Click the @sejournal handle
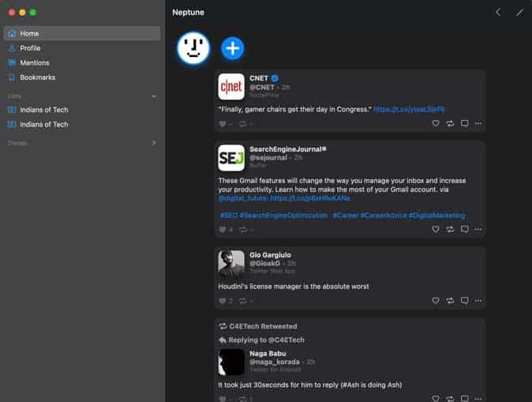 [268, 158]
